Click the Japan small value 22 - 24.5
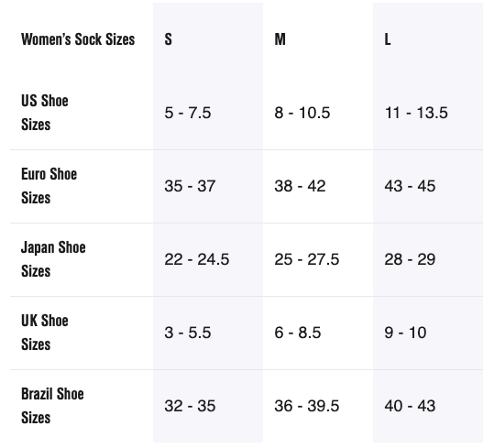This screenshot has height=448, width=483. (x=196, y=259)
